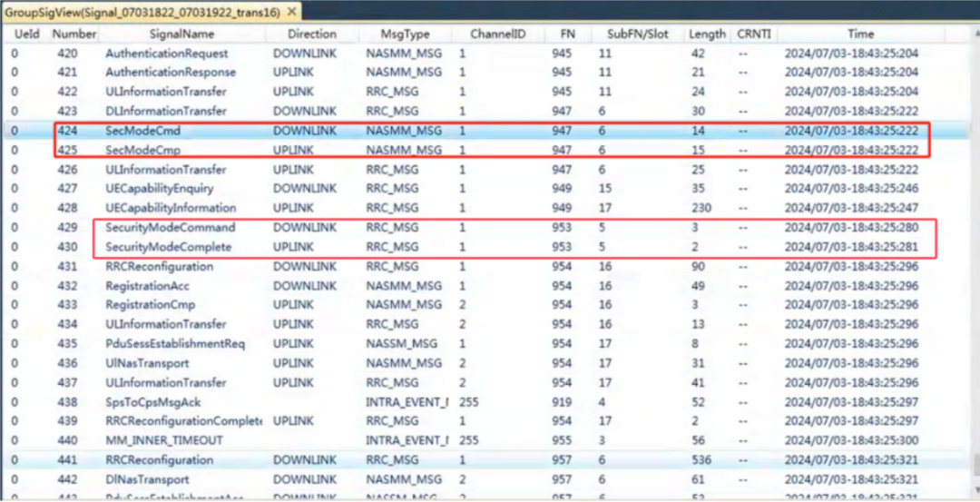Click the Time column header
Image resolution: width=980 pixels, height=502 pixels.
pyautogui.click(x=860, y=34)
